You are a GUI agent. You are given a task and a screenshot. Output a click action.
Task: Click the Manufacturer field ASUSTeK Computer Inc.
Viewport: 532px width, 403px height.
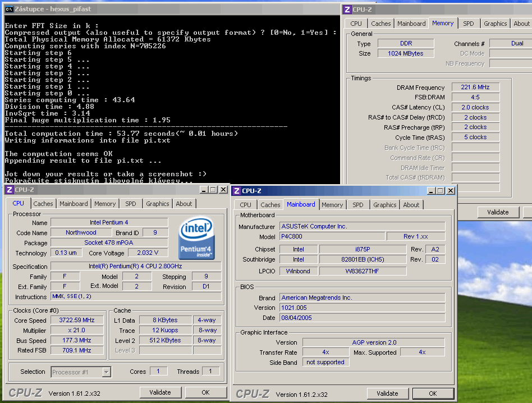click(x=362, y=226)
